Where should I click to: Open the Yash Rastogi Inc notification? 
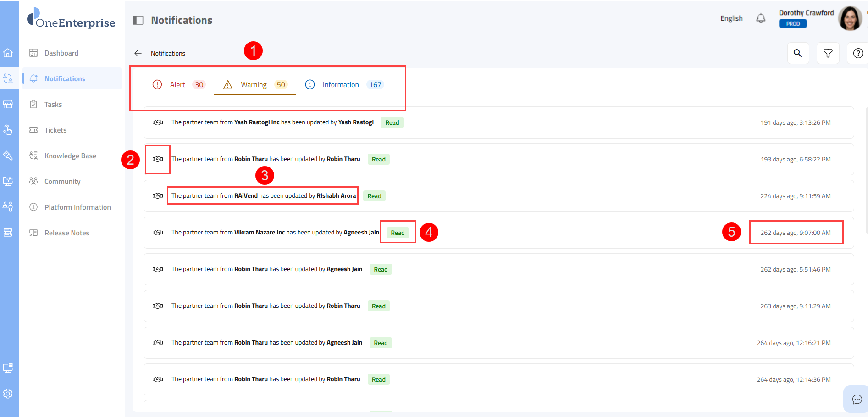(272, 122)
